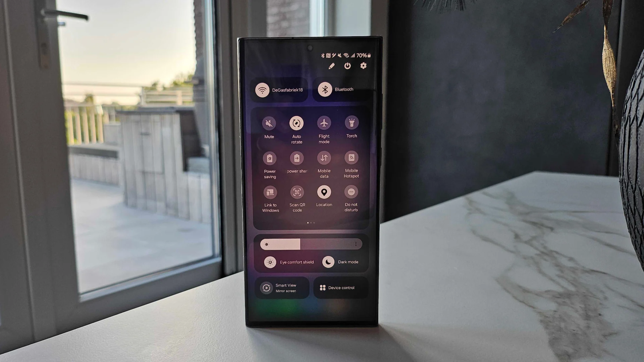Image resolution: width=644 pixels, height=362 pixels.
Task: Toggle the Torch quick setting
Action: 351,123
